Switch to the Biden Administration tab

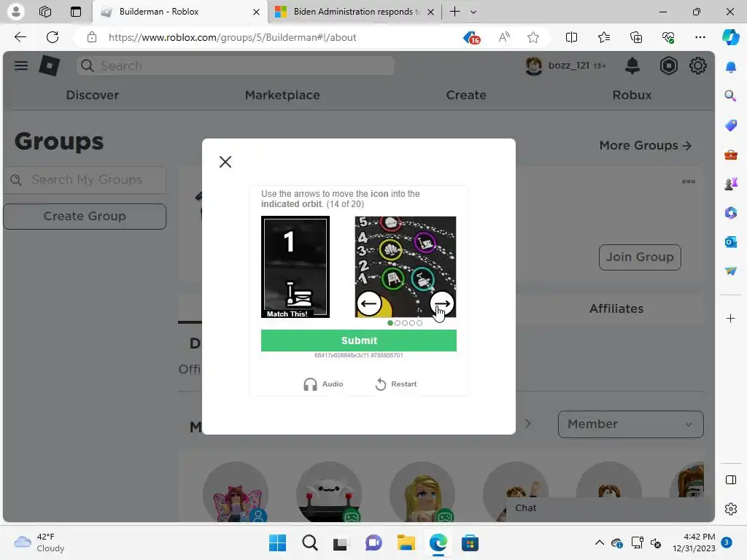pos(354,12)
